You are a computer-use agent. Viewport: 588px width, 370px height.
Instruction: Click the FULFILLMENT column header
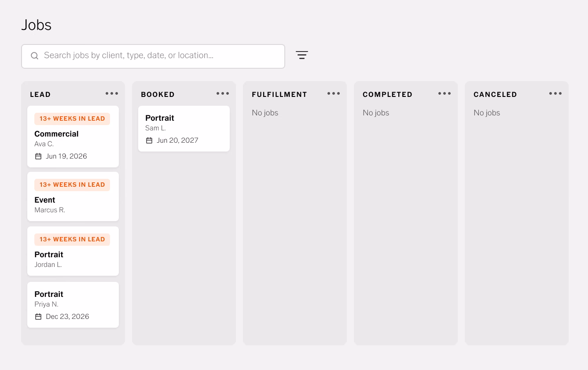pos(279,94)
